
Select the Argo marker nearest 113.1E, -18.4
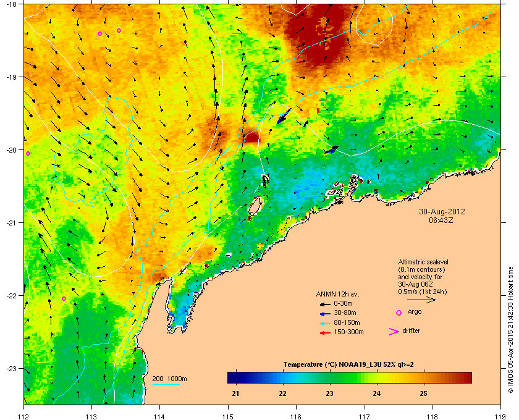click(99, 33)
